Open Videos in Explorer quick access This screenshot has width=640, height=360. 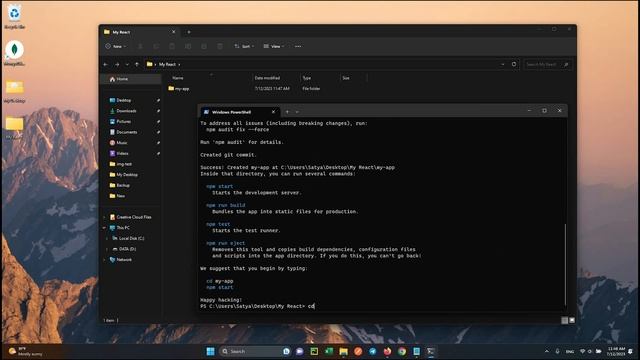point(122,153)
